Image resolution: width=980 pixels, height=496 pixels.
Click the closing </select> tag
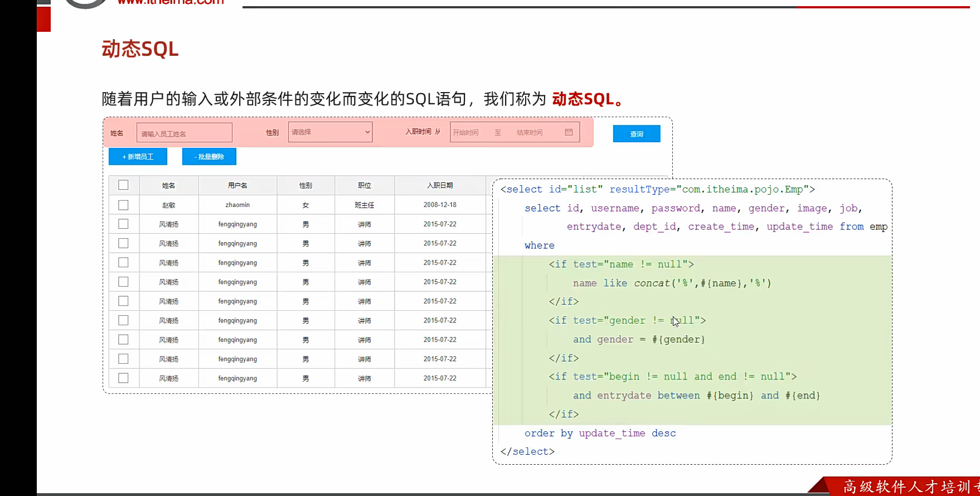coord(527,451)
